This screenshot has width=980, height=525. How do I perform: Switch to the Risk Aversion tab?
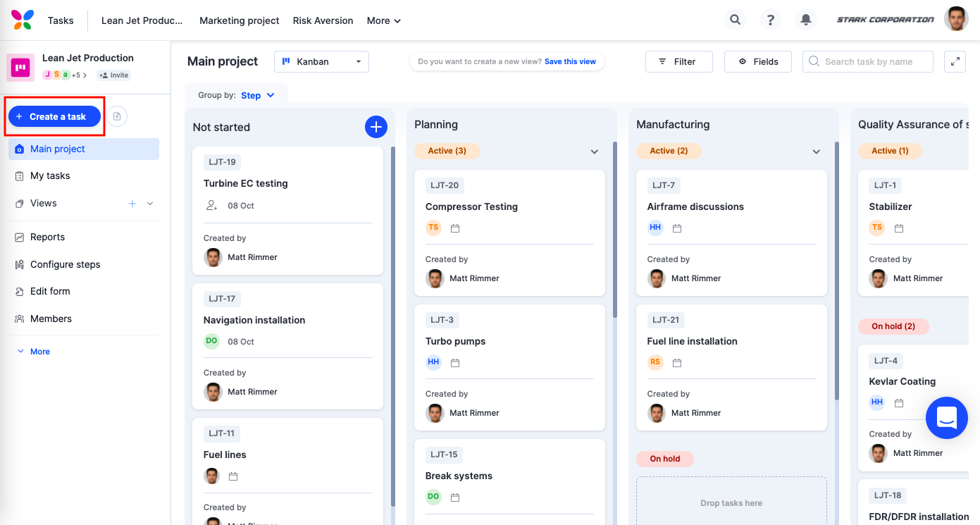click(x=323, y=20)
